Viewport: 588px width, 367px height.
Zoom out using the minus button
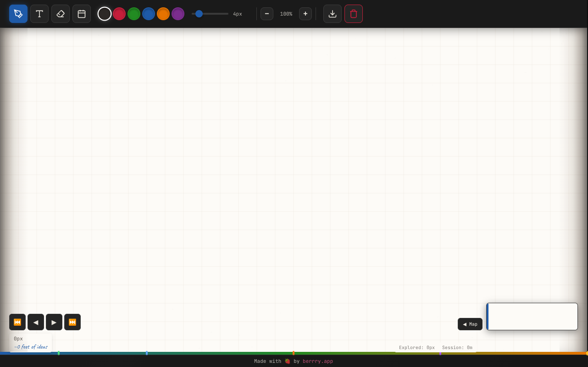267,14
